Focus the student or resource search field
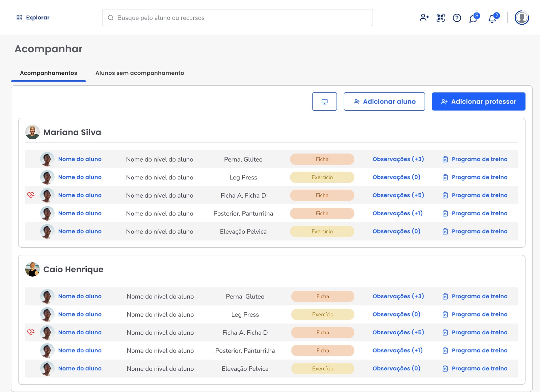This screenshot has width=540, height=392. coord(237,18)
